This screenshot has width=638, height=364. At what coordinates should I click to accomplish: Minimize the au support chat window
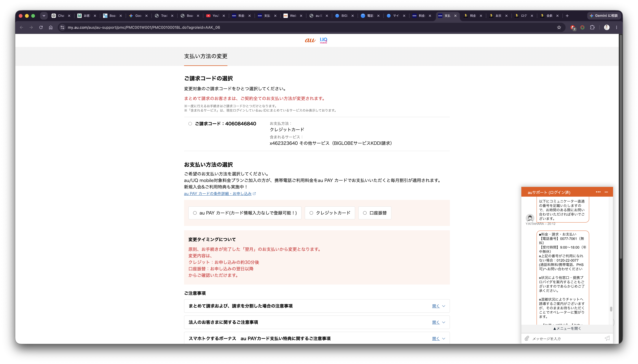click(x=606, y=192)
